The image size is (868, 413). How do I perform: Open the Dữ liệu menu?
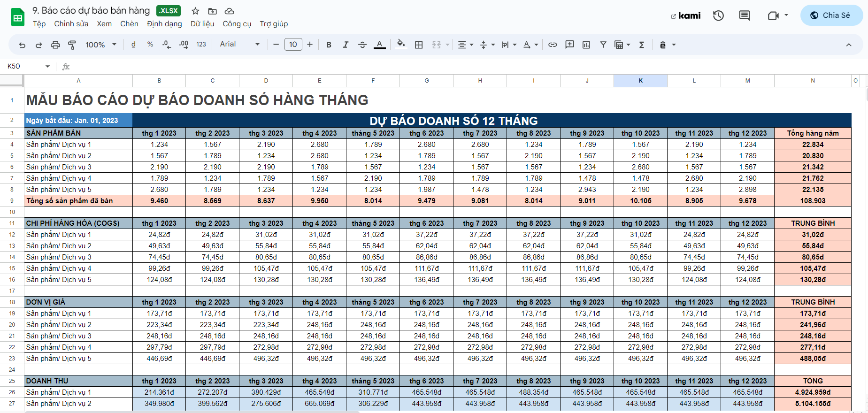pyautogui.click(x=202, y=23)
